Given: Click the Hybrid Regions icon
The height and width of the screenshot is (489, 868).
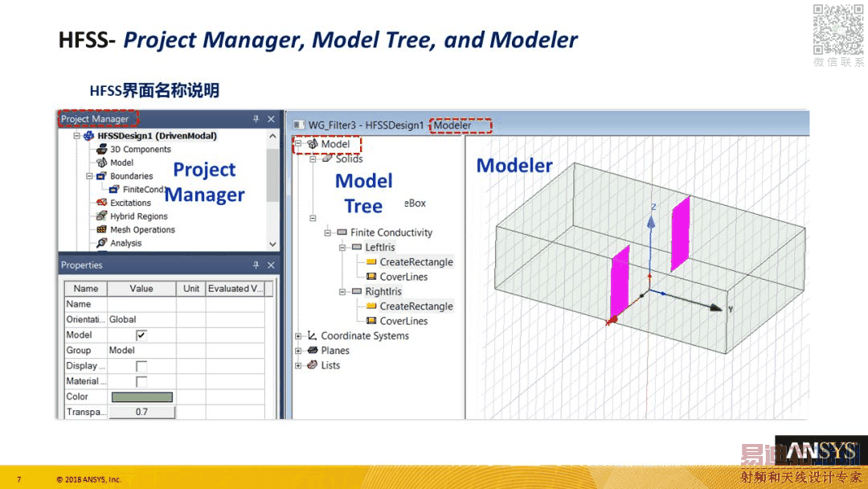Looking at the screenshot, I should [x=102, y=216].
